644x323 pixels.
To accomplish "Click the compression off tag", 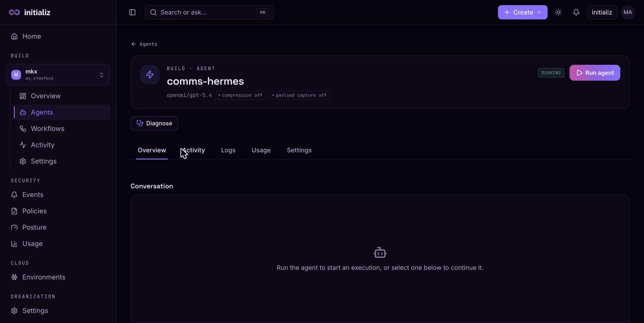I will [241, 95].
